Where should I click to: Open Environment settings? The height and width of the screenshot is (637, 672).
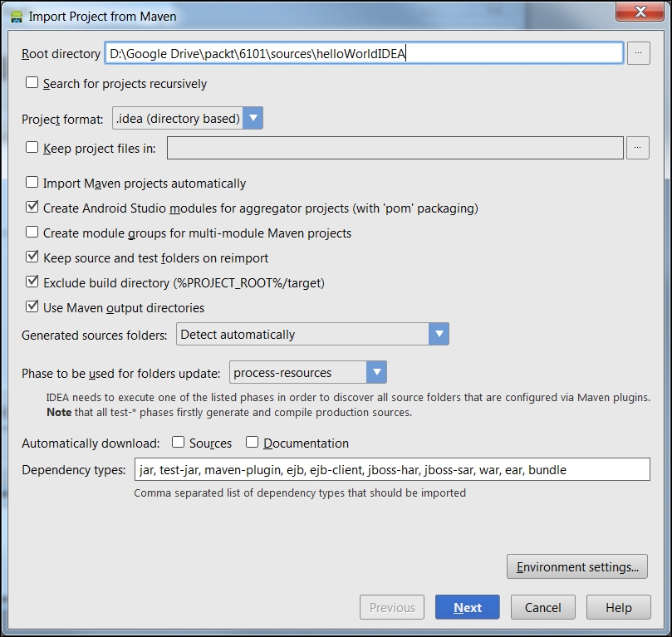(x=576, y=567)
